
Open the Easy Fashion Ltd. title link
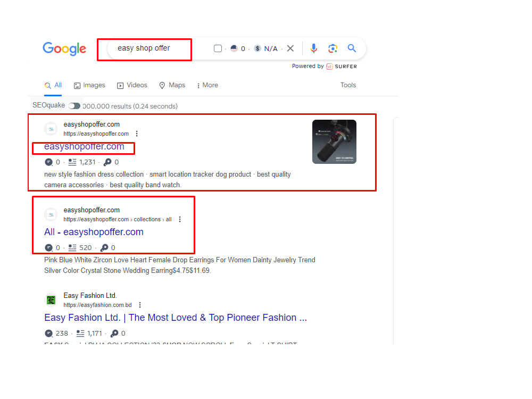point(176,318)
